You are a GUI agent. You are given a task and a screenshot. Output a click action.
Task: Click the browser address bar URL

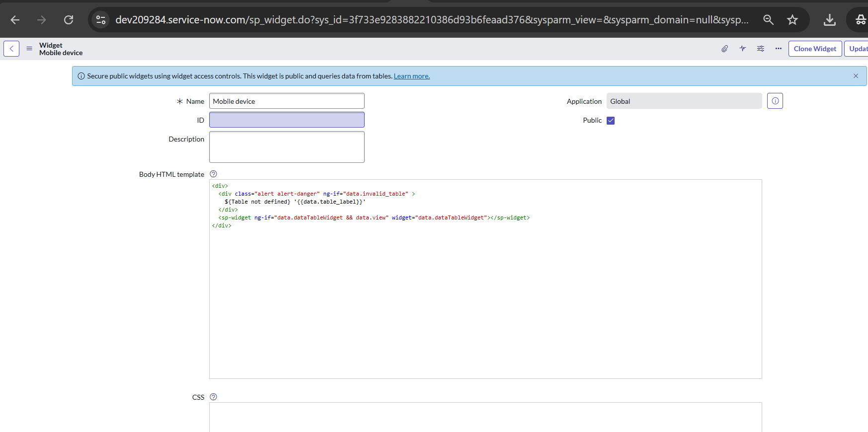[432, 20]
